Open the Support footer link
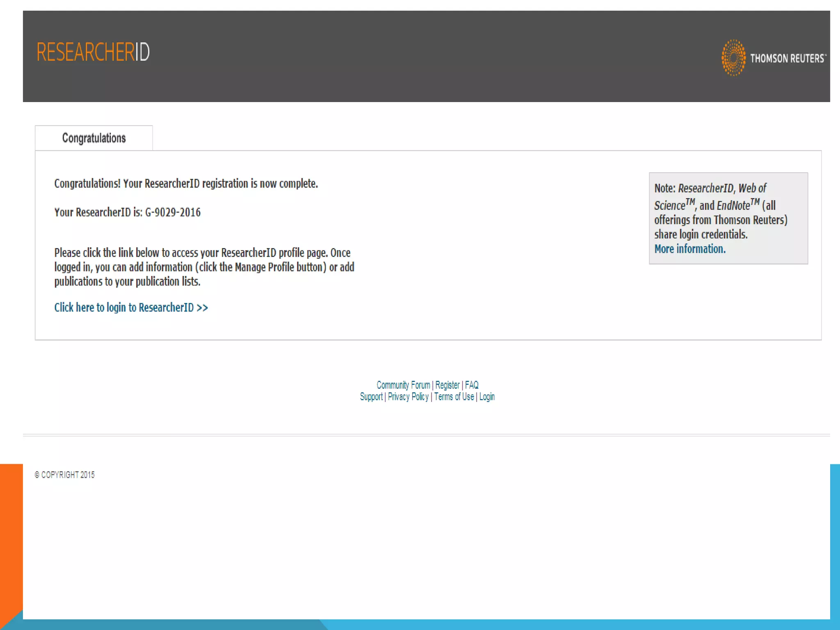 pos(371,397)
